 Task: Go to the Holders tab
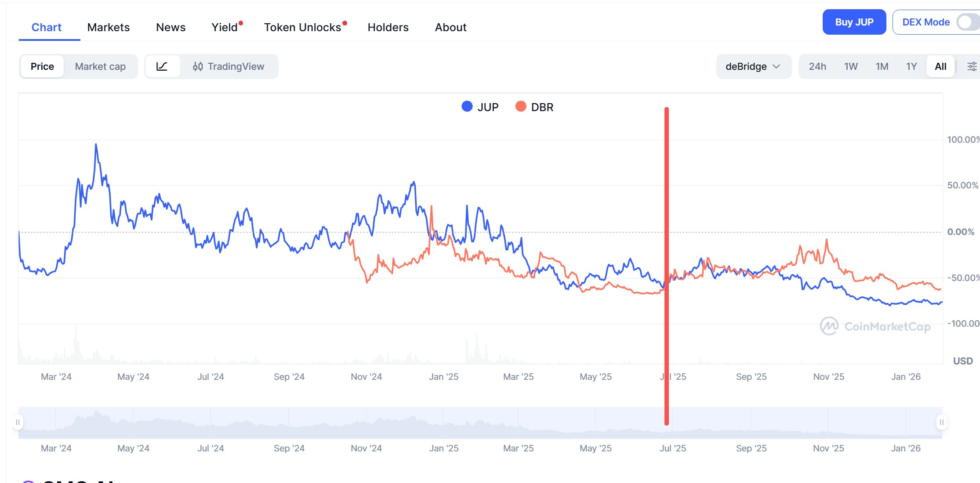[388, 27]
